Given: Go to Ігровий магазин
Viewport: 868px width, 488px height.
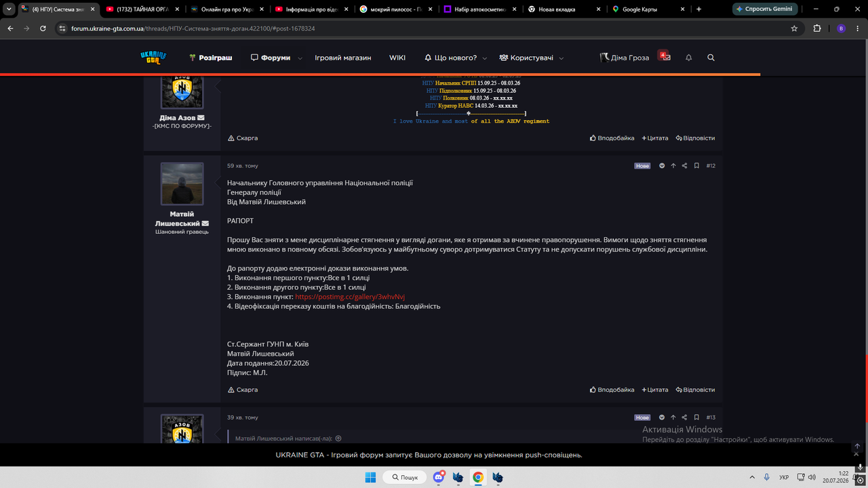Looking at the screenshot, I should (x=343, y=58).
